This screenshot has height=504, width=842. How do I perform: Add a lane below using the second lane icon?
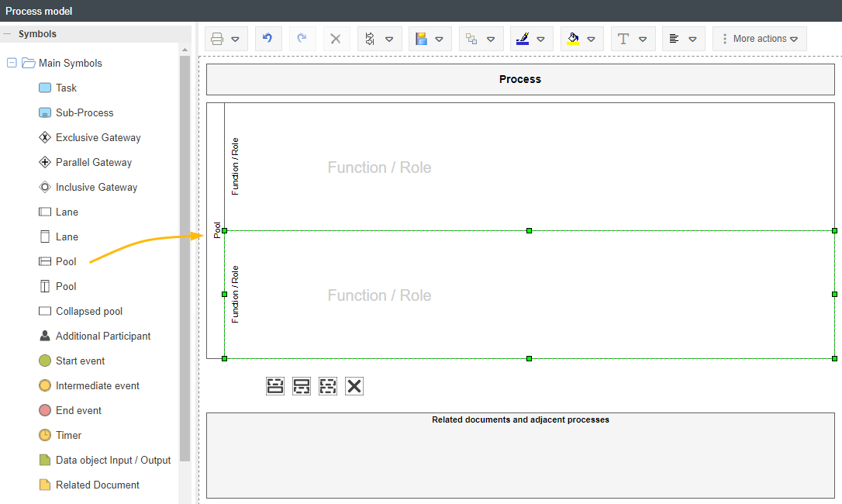[x=302, y=386]
